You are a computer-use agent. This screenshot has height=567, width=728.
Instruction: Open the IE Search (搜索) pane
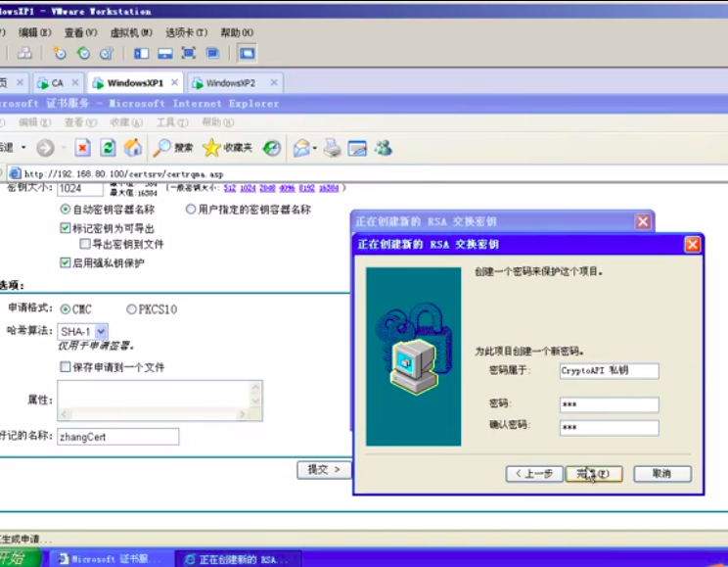point(173,148)
